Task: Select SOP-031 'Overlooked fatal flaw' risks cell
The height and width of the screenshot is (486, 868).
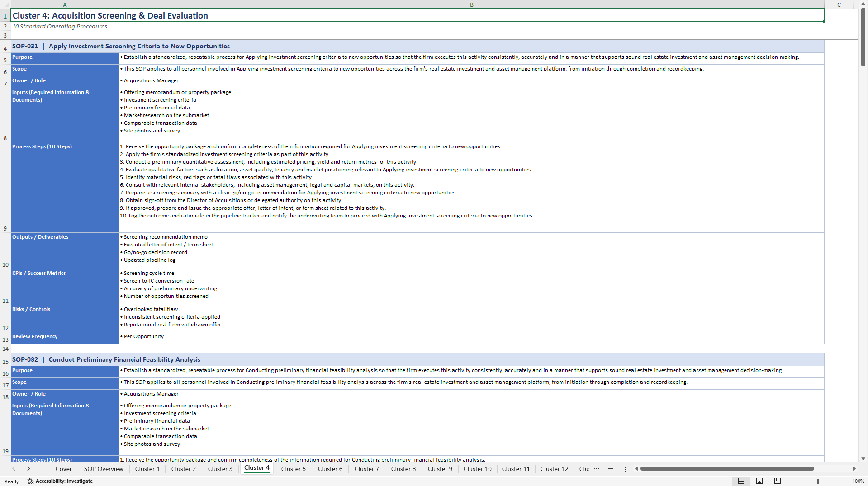Action: [x=471, y=319]
